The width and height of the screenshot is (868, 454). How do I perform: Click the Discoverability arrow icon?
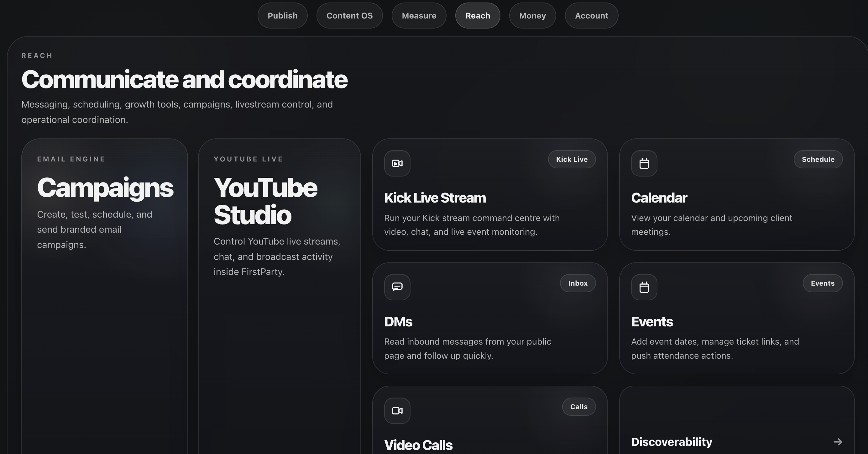tap(838, 442)
